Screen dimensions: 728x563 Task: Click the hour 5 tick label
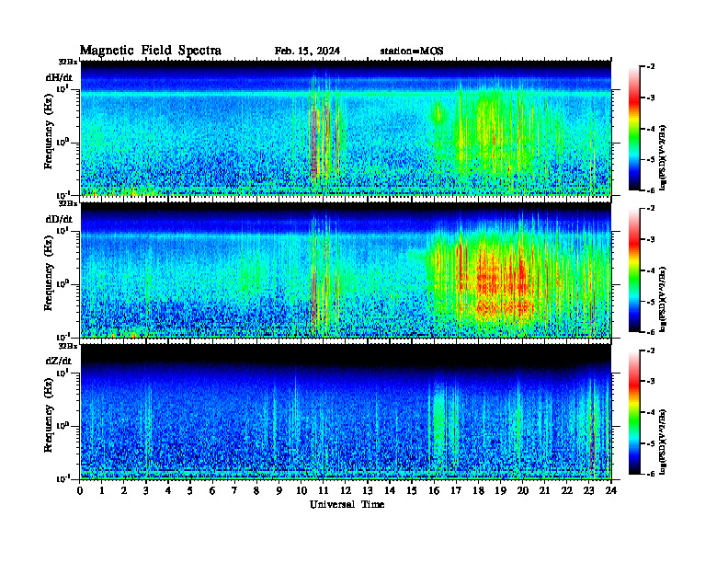tap(190, 490)
